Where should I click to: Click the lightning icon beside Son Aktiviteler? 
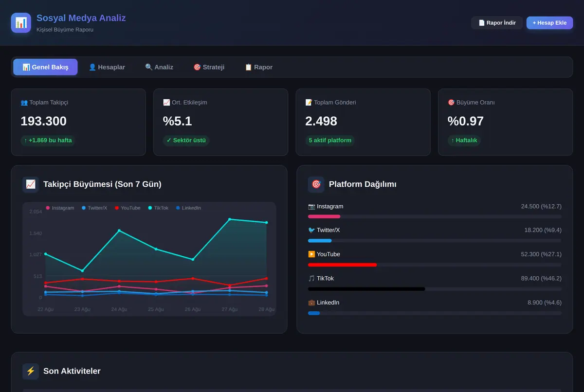click(x=31, y=371)
